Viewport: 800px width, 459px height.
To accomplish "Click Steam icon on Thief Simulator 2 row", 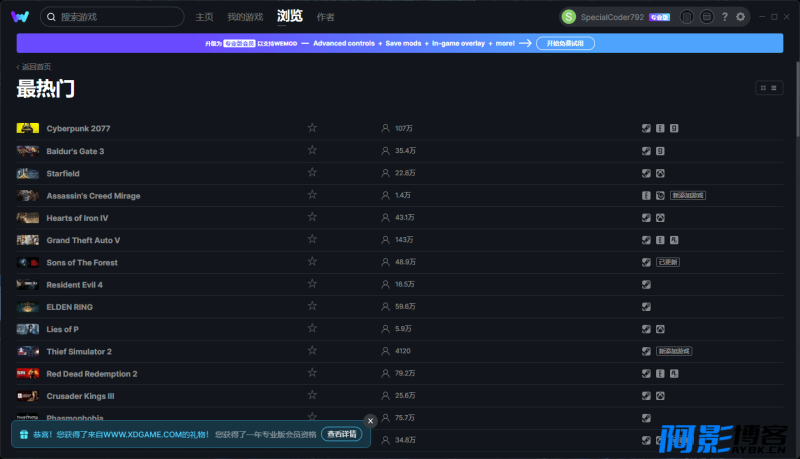I will point(646,351).
